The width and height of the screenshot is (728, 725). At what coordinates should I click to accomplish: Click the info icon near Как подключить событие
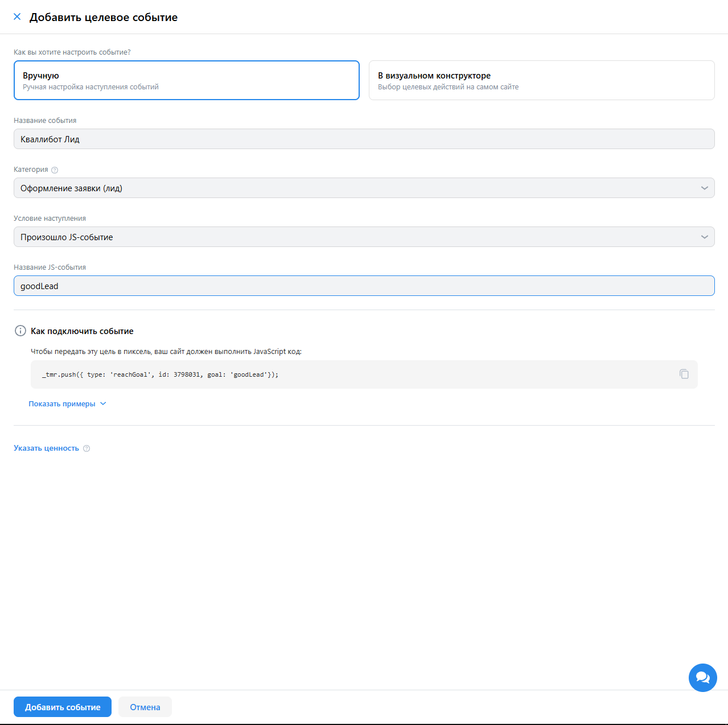point(20,331)
